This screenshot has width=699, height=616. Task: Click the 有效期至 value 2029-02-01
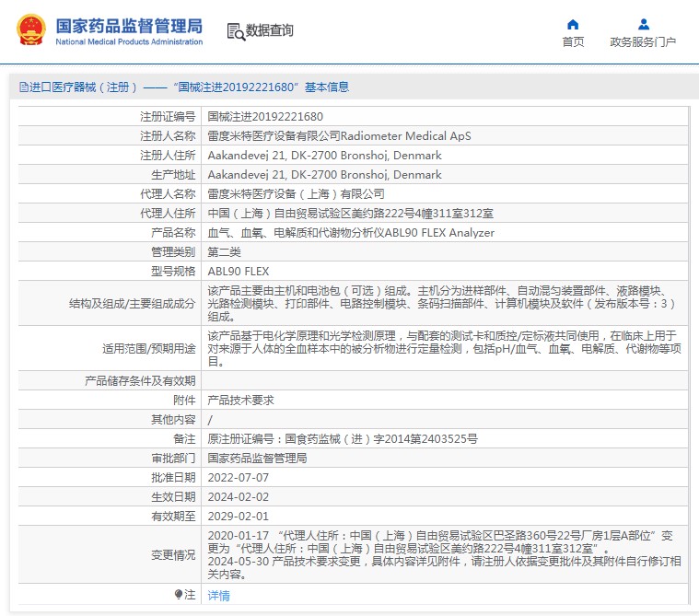239,516
